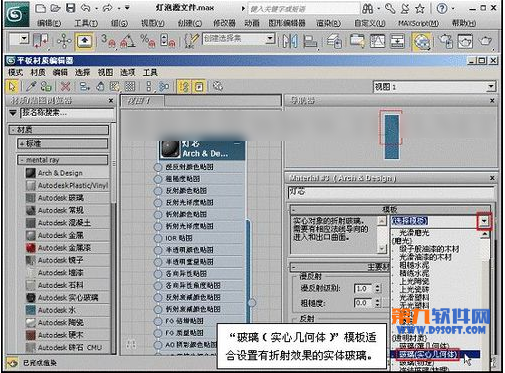
Task: Click the binoculars search icon
Action: (367, 9)
